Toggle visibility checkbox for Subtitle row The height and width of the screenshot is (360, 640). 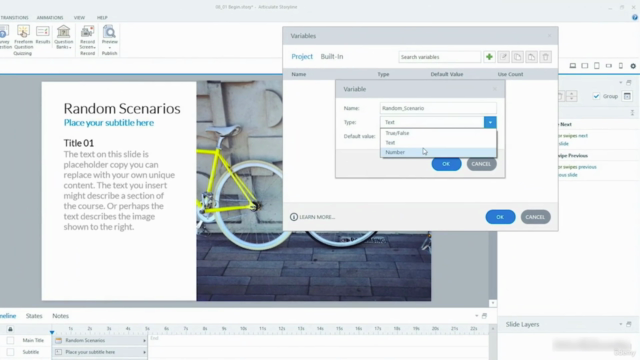10,352
